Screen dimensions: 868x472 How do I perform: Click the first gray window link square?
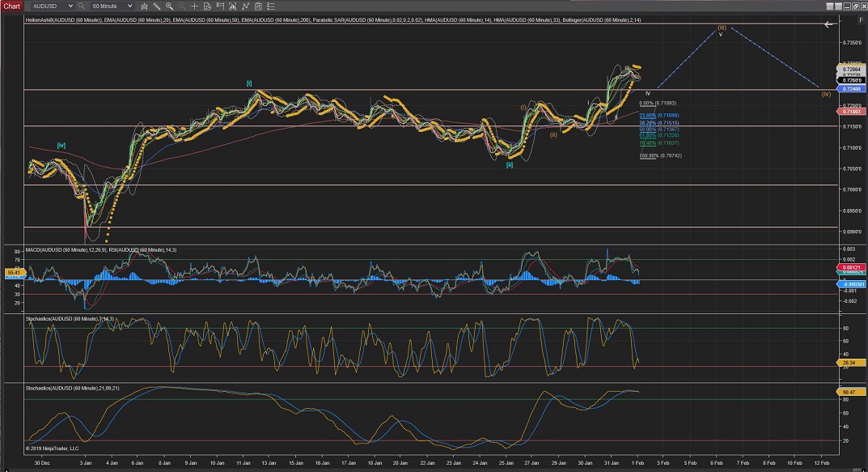(829, 6)
